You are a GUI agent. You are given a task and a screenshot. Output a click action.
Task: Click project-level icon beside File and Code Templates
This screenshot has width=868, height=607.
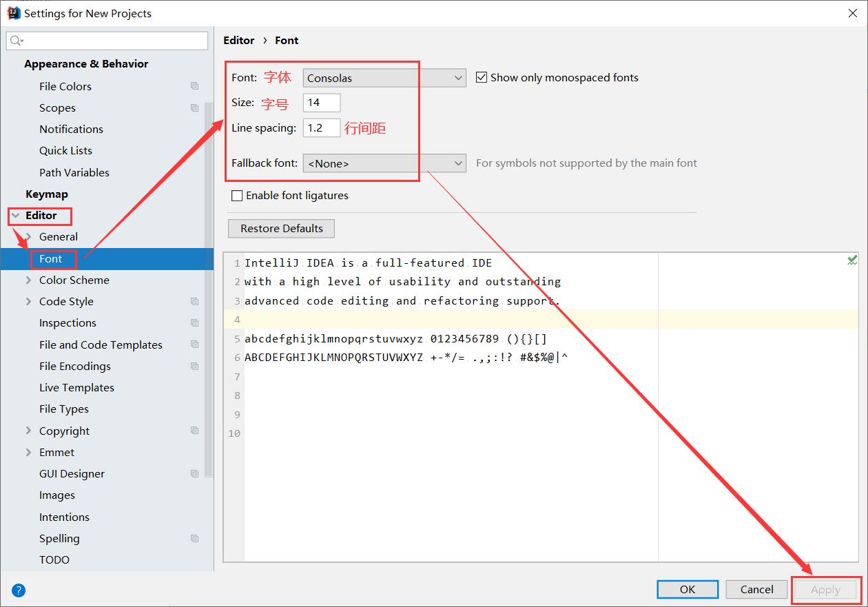pyautogui.click(x=195, y=344)
